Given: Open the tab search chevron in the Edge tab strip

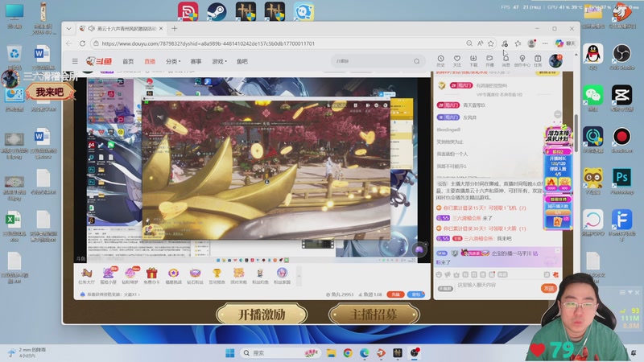Looking at the screenshot, I should pyautogui.click(x=68, y=28).
